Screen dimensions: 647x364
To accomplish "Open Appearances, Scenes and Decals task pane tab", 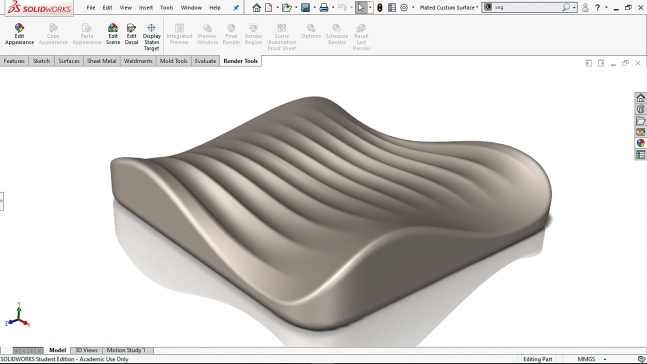I will pyautogui.click(x=640, y=143).
